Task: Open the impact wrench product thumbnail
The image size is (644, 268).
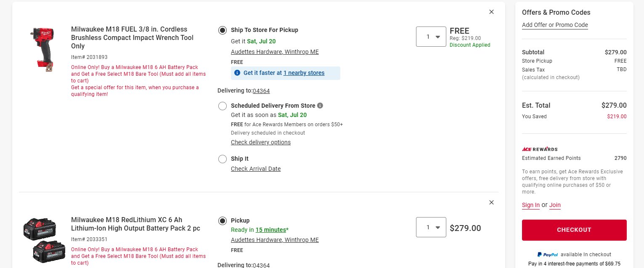Action: (x=42, y=50)
